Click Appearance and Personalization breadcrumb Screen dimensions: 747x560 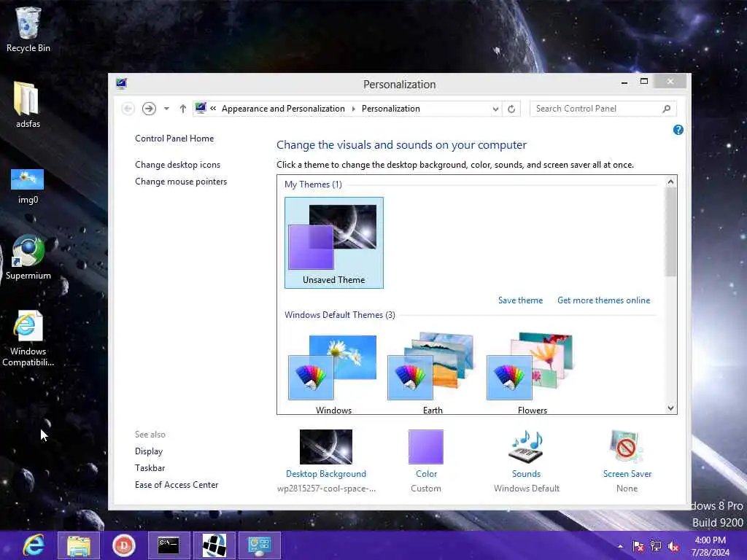[283, 109]
